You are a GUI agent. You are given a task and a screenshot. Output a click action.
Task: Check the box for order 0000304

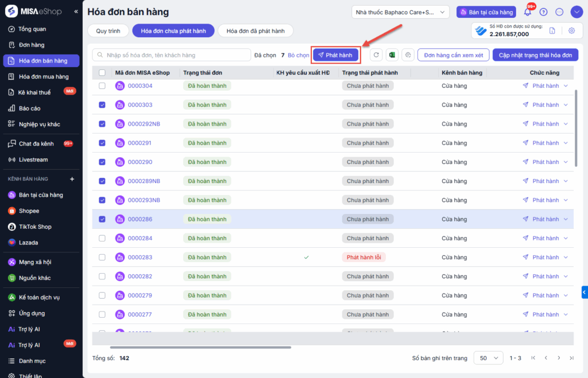point(102,86)
